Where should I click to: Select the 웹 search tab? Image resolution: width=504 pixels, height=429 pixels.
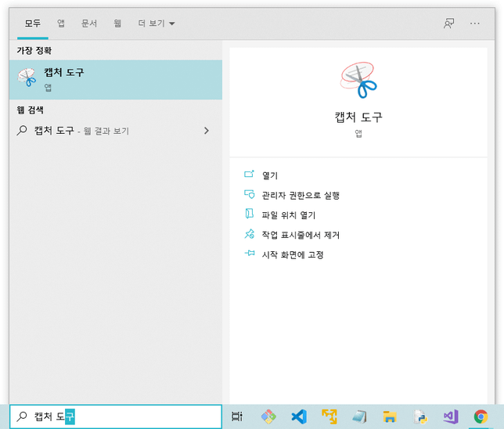(117, 23)
